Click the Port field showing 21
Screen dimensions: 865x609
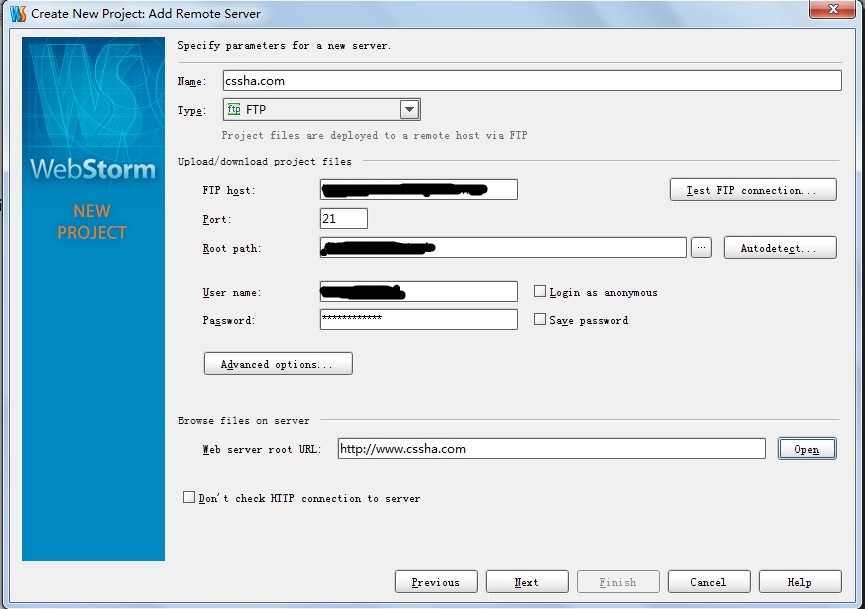tap(344, 218)
